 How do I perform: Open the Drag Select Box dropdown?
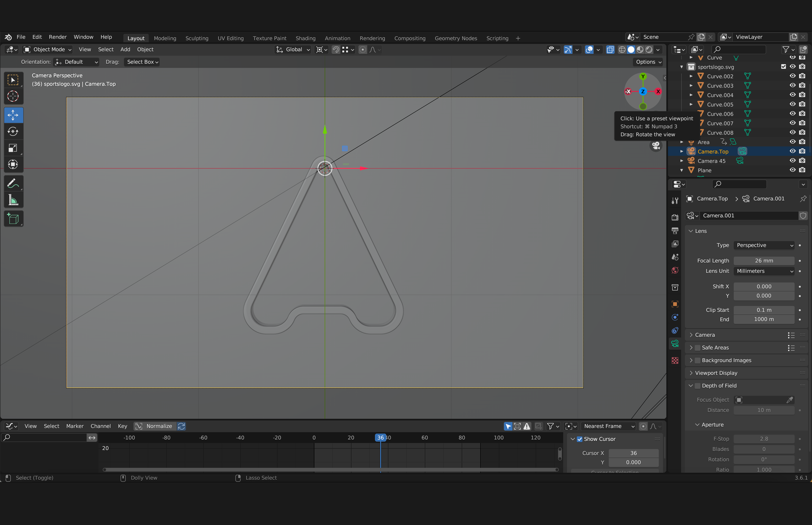click(142, 62)
